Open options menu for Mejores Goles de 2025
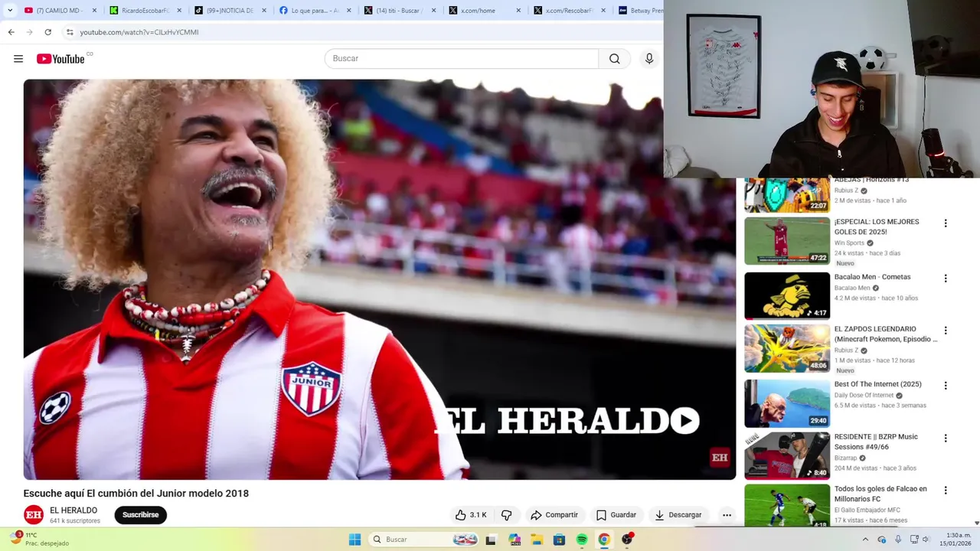 point(946,223)
